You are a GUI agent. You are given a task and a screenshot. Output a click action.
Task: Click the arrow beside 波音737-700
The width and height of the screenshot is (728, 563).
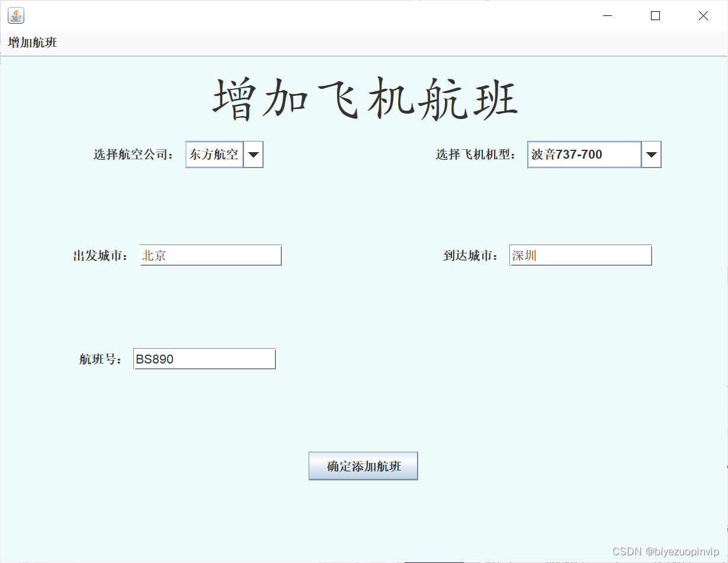(651, 155)
